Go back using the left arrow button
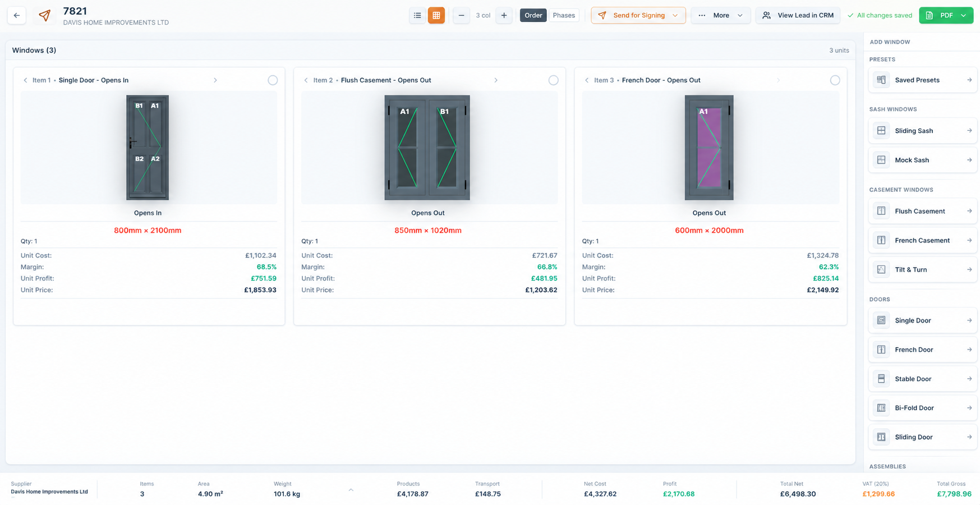The image size is (980, 505). [17, 16]
